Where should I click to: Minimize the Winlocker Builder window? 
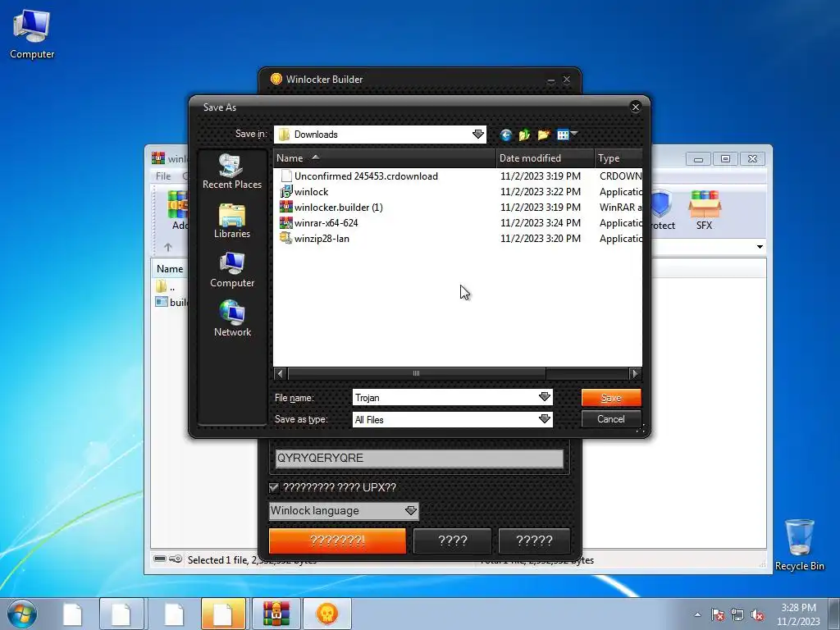(x=551, y=80)
